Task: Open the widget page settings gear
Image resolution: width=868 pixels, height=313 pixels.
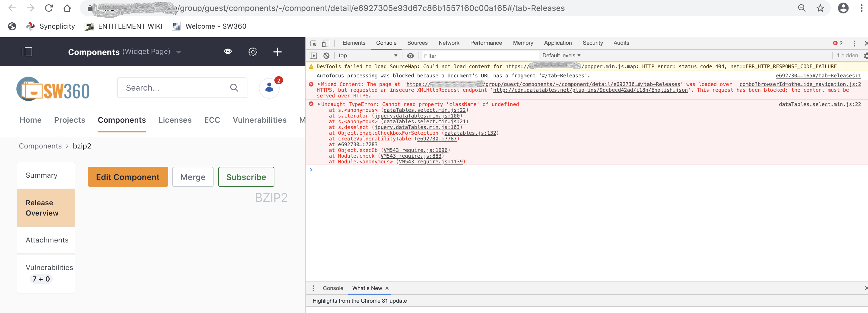Action: point(252,52)
